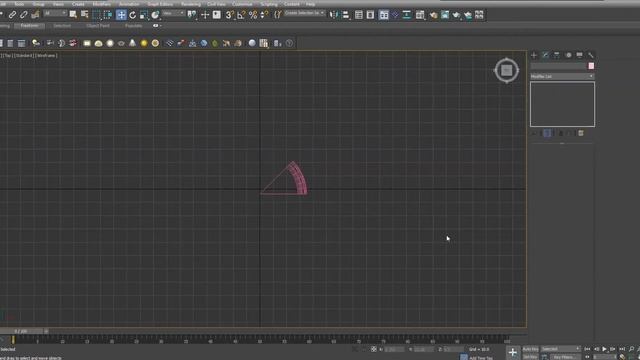Click the Unlink Selection tool
The width and height of the screenshot is (640, 360).
(x=24, y=15)
